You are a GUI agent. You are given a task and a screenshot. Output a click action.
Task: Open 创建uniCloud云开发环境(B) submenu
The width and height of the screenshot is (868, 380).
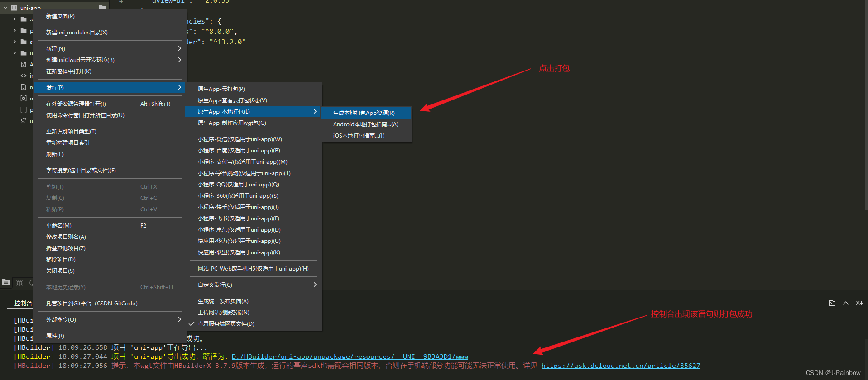pyautogui.click(x=179, y=60)
